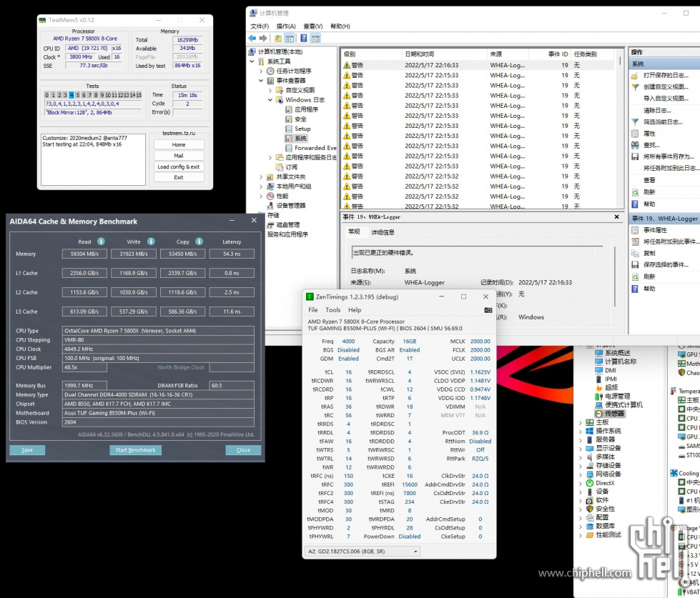Viewport: 700px width, 598px height.
Task: Open the Tools menu in ZenTimings
Action: pyautogui.click(x=332, y=310)
